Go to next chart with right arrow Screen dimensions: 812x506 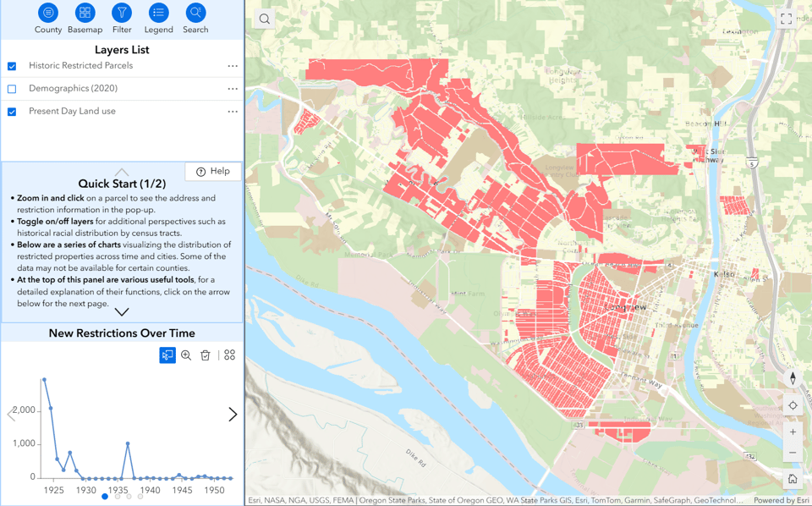pyautogui.click(x=233, y=415)
